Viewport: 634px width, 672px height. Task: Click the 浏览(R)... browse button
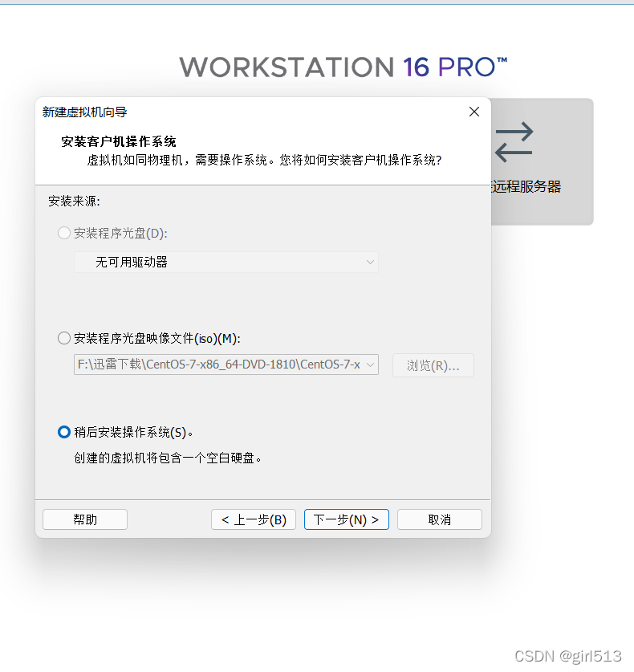433,365
